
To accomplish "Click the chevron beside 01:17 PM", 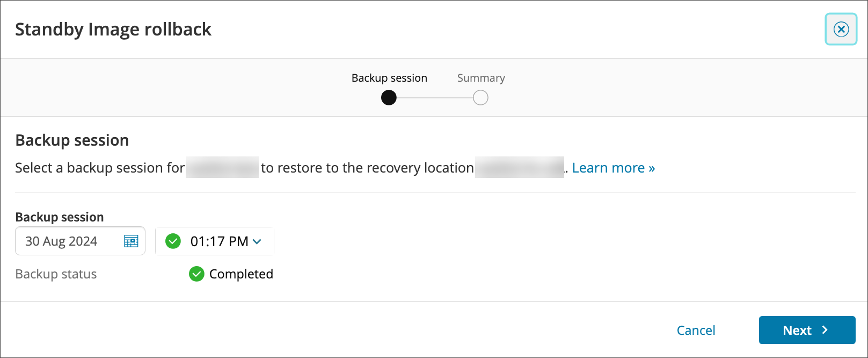I will point(257,241).
